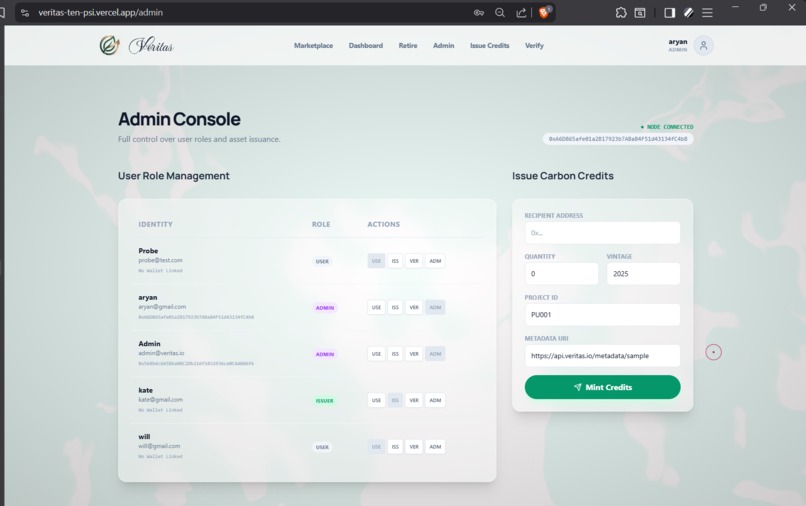Open the aryan profile avatar icon
This screenshot has height=506, width=806.
(703, 45)
